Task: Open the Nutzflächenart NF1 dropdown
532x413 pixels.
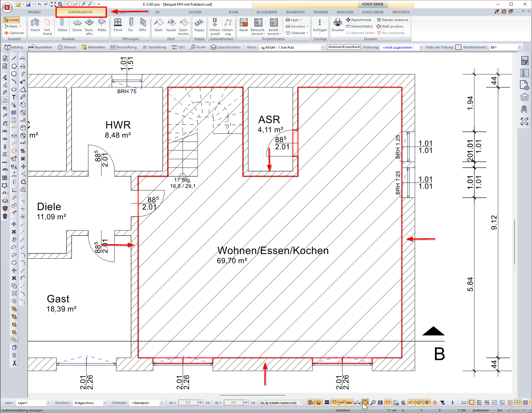Action: pyautogui.click(x=520, y=47)
